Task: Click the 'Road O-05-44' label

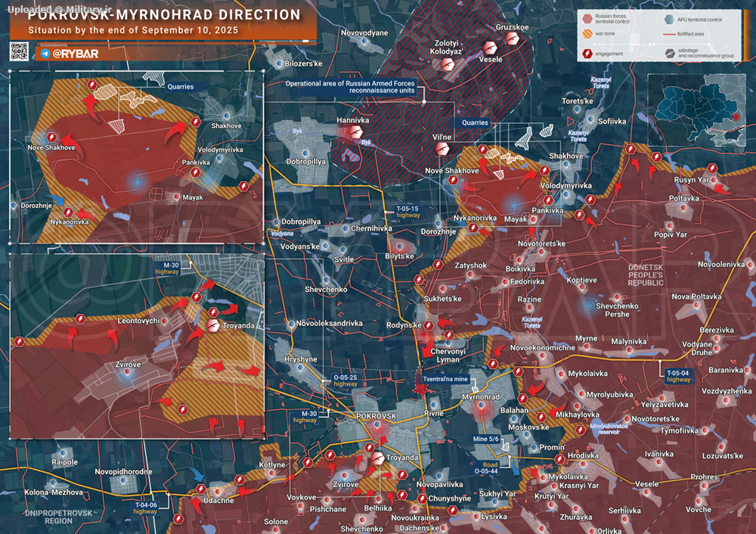Action: [486, 468]
